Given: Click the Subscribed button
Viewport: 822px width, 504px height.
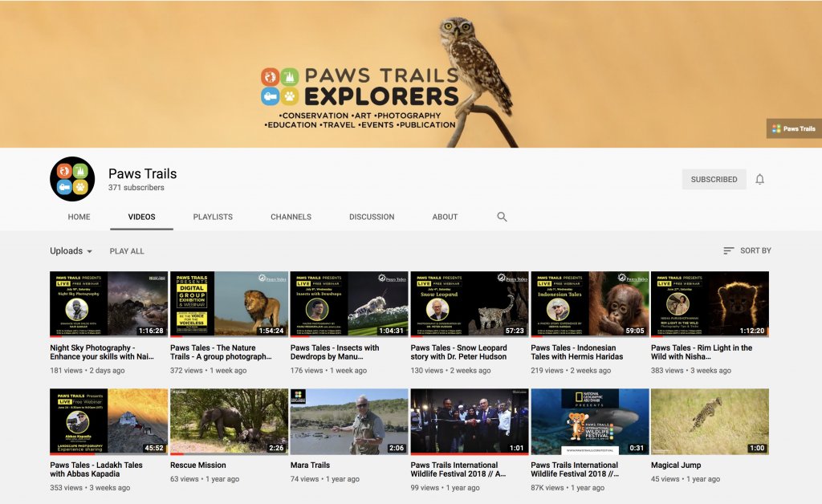Looking at the screenshot, I should pyautogui.click(x=714, y=179).
